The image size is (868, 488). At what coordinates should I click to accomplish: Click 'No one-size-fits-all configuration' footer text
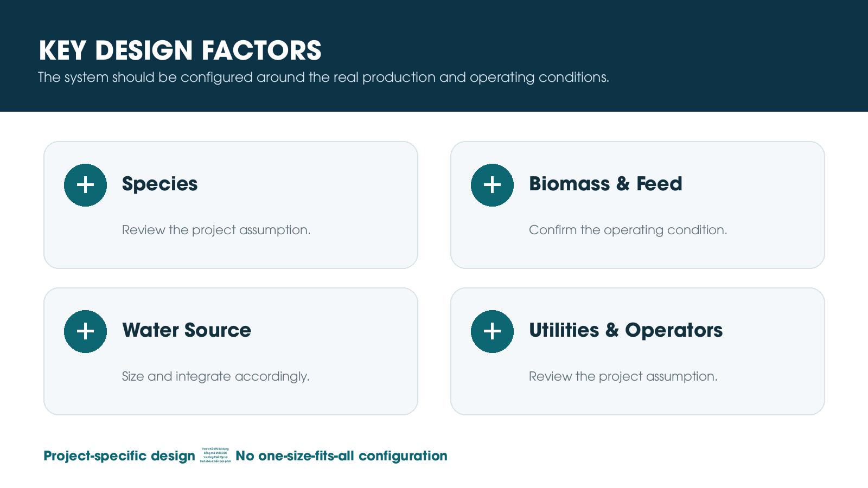341,456
